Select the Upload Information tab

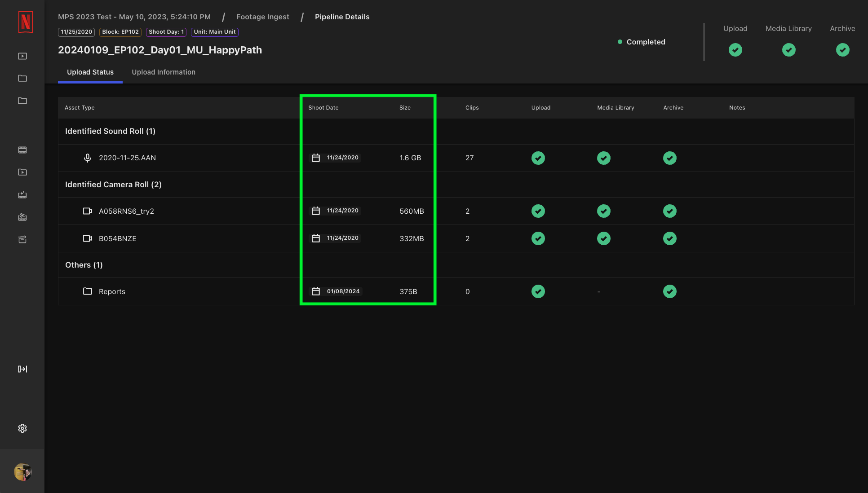point(164,72)
